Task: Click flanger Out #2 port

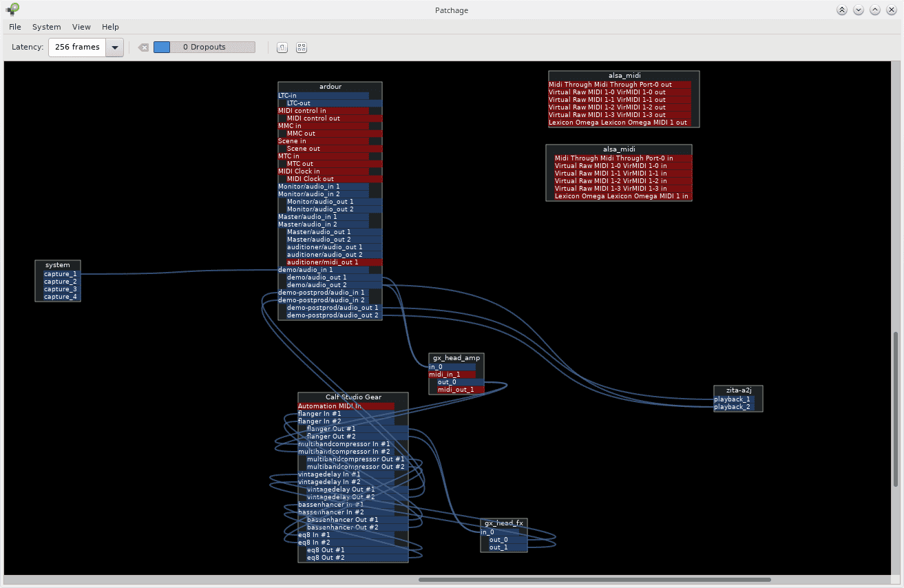Action: 357,437
